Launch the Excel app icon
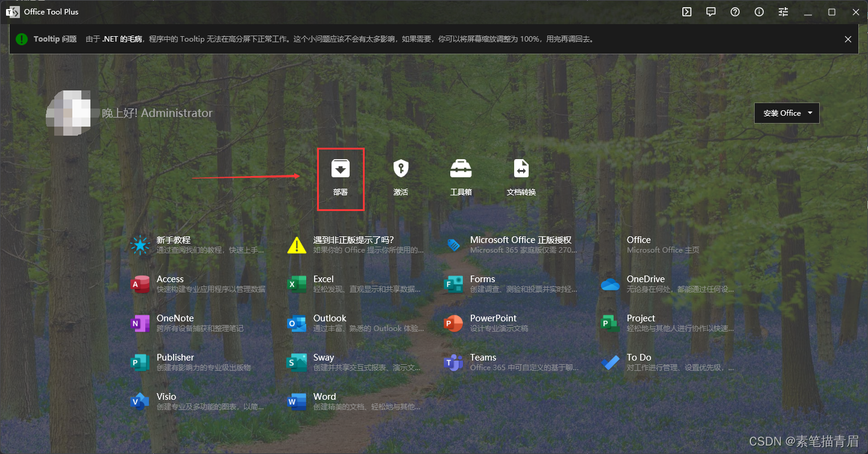Image resolution: width=868 pixels, height=454 pixels. pos(297,284)
